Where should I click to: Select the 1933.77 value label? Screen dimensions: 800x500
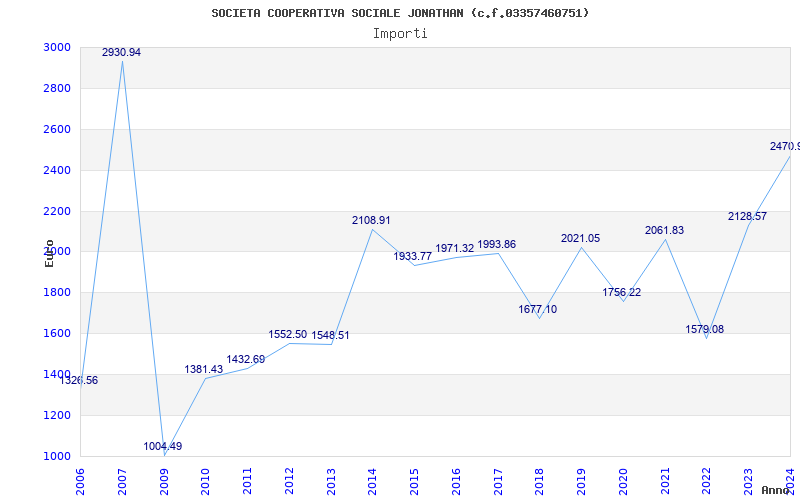(x=413, y=257)
